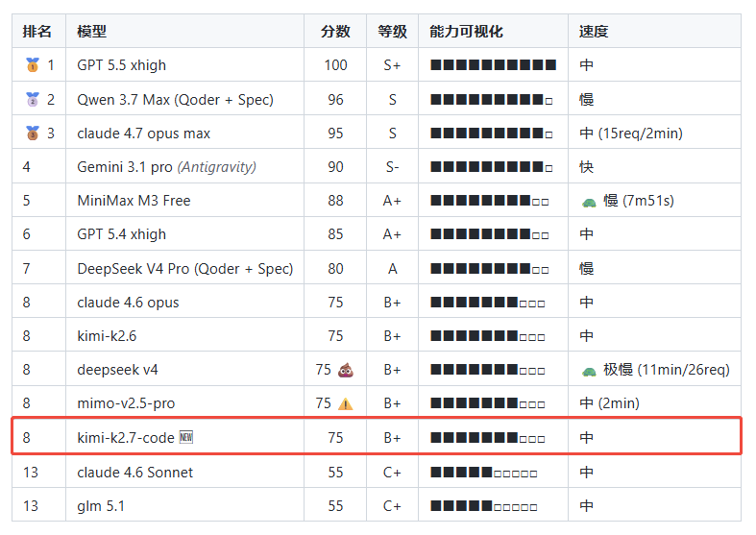Viewport: 756px width, 535px height.
Task: Click the silver medal icon for rank 2
Action: coord(33,99)
